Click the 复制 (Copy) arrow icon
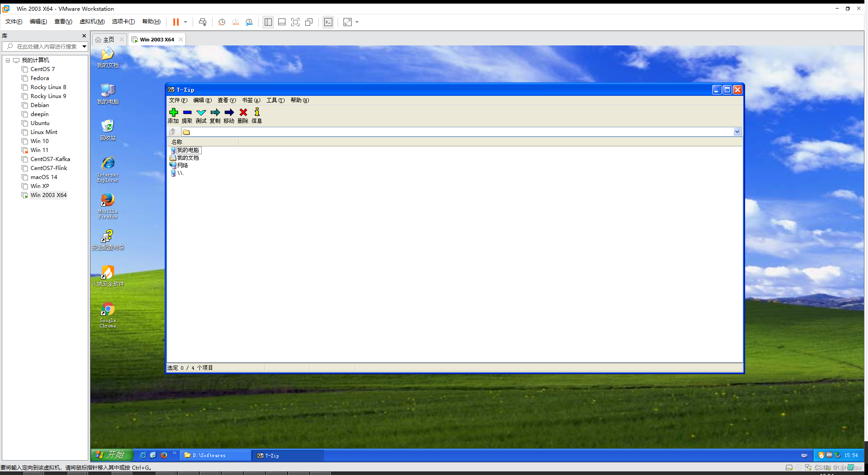Screen dimensions: 868x475 [x=215, y=112]
